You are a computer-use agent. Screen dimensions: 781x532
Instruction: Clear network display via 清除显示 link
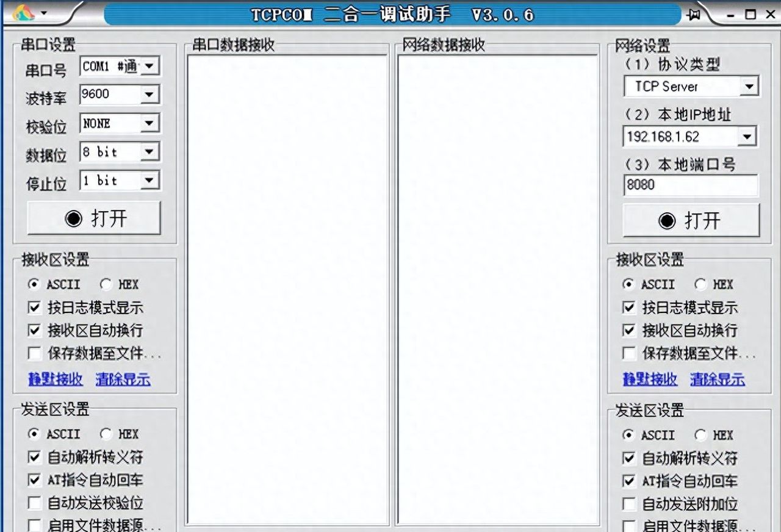(719, 379)
